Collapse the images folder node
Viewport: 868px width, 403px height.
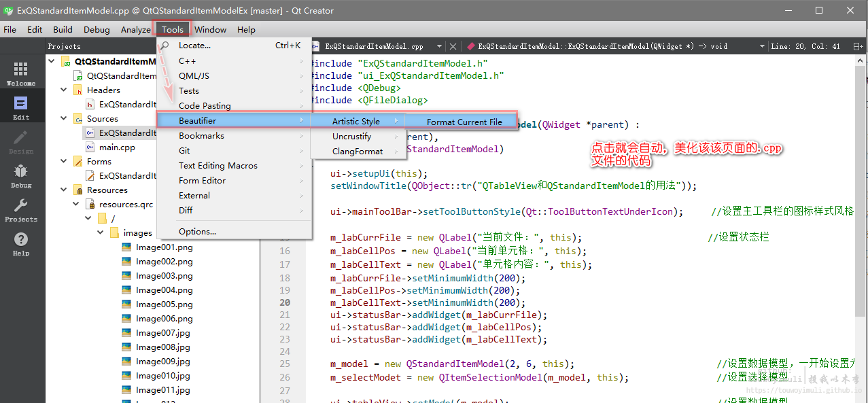tap(101, 232)
